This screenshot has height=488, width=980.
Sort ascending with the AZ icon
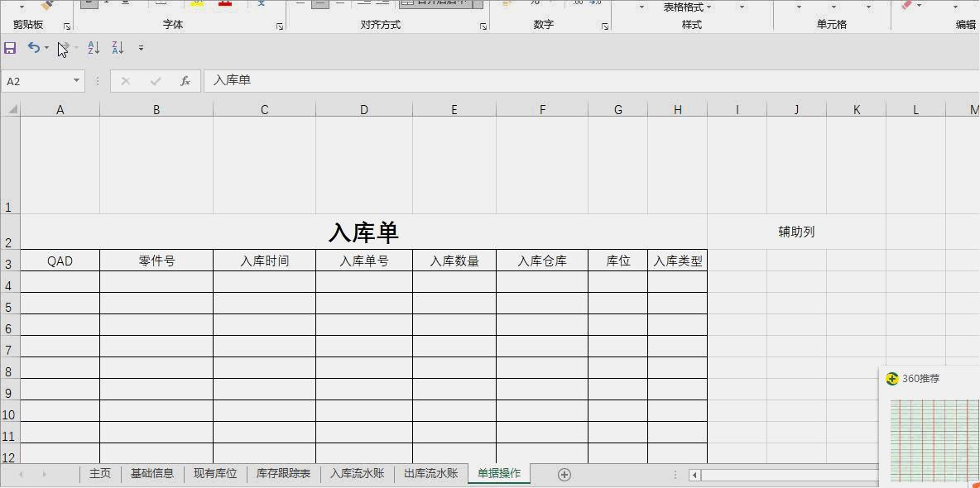click(x=92, y=47)
